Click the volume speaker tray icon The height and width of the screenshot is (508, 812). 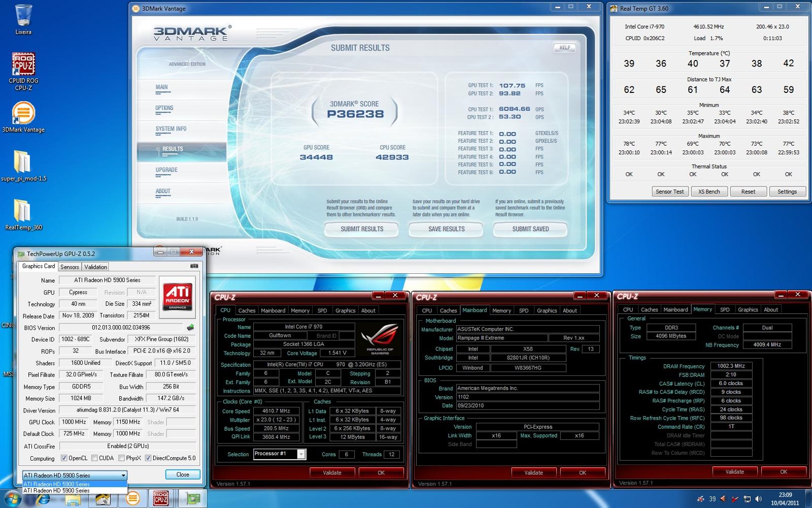click(758, 499)
